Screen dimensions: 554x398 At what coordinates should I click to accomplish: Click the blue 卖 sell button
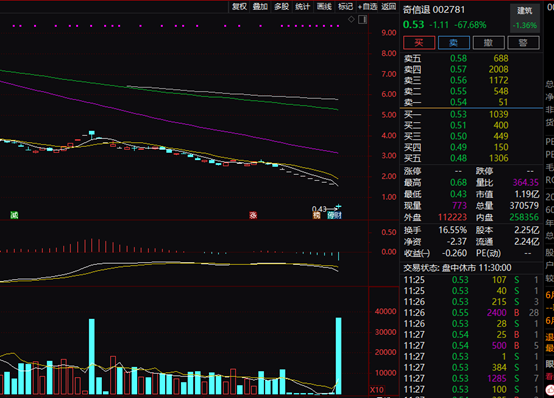click(x=454, y=43)
